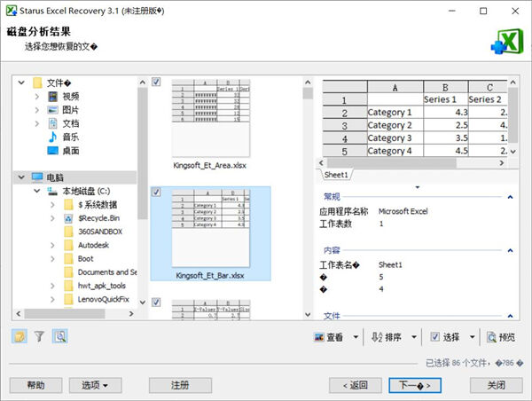
Task: Toggle the 选择 select checkbox icon
Action: [x=435, y=337]
